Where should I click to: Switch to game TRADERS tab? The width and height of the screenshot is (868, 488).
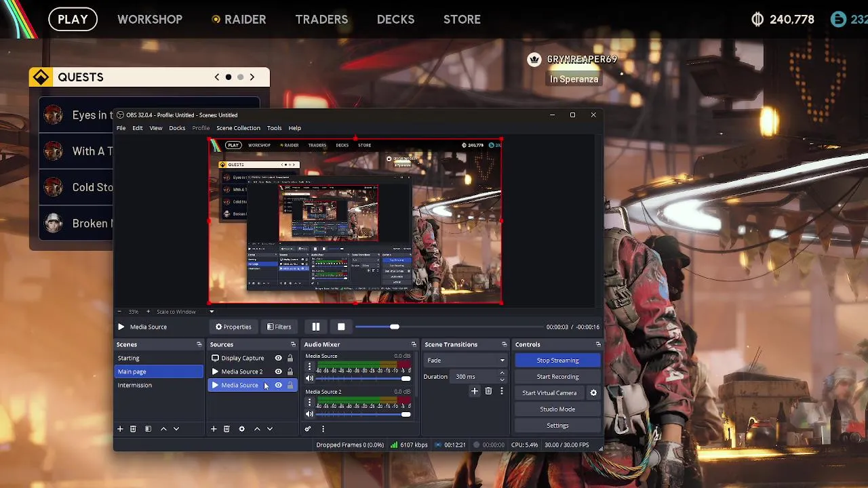point(321,20)
